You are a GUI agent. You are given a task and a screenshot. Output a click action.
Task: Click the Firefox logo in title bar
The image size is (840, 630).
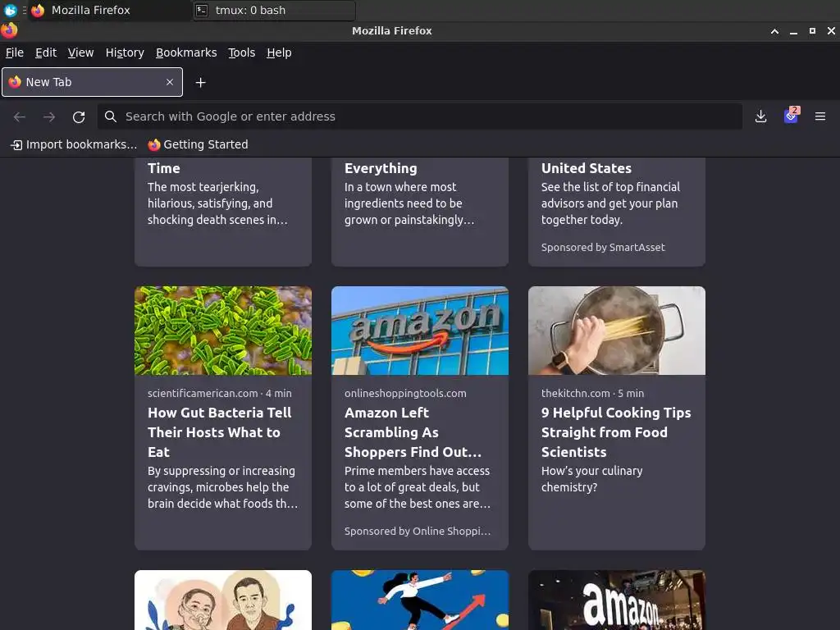[x=9, y=30]
